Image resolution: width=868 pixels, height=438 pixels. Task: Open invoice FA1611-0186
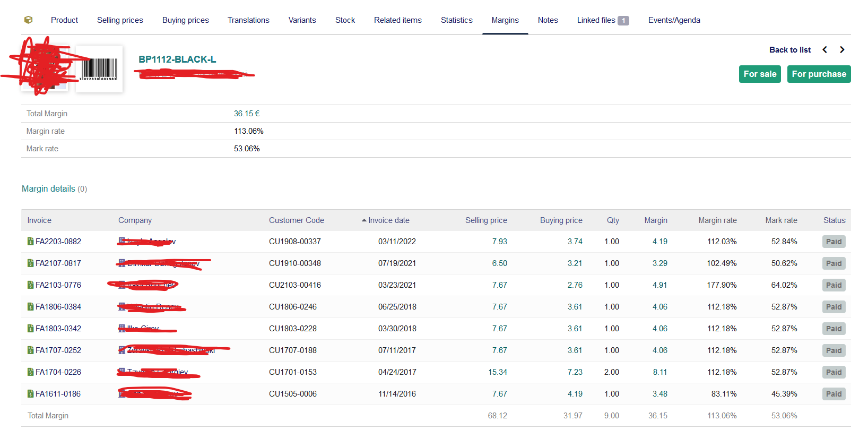point(58,394)
